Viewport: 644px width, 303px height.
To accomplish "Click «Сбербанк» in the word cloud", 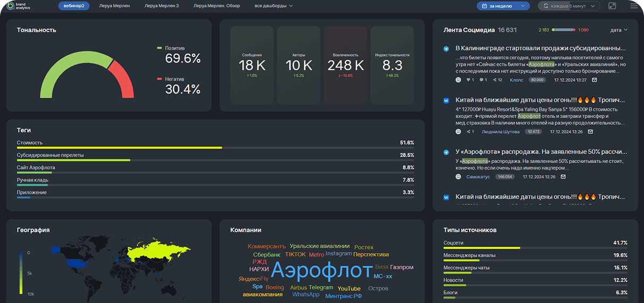I will pyautogui.click(x=267, y=255).
